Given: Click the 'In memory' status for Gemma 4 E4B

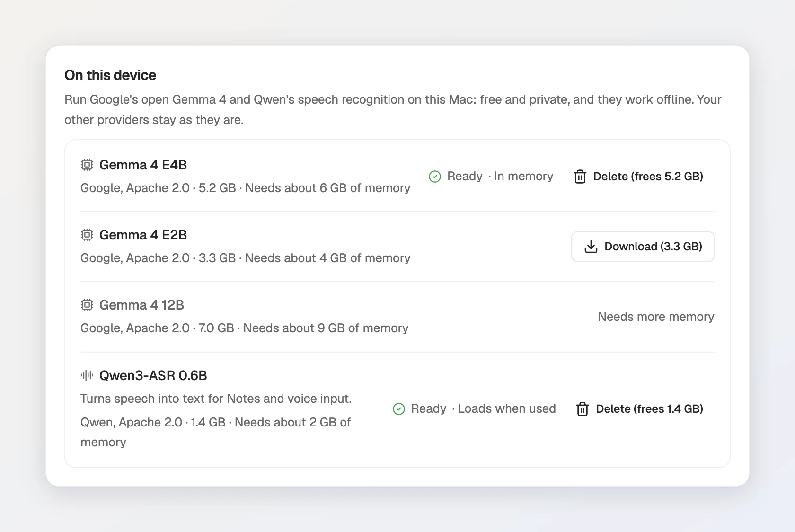Looking at the screenshot, I should 523,177.
